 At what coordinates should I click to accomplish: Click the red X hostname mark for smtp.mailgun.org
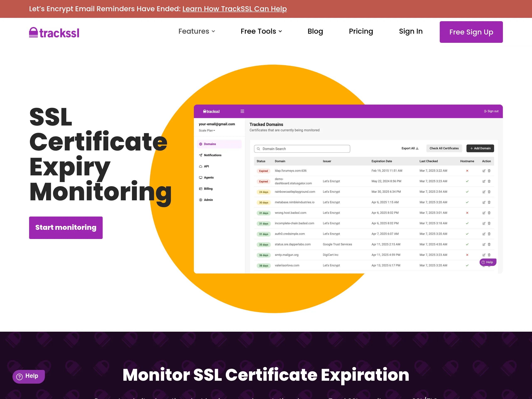467,255
